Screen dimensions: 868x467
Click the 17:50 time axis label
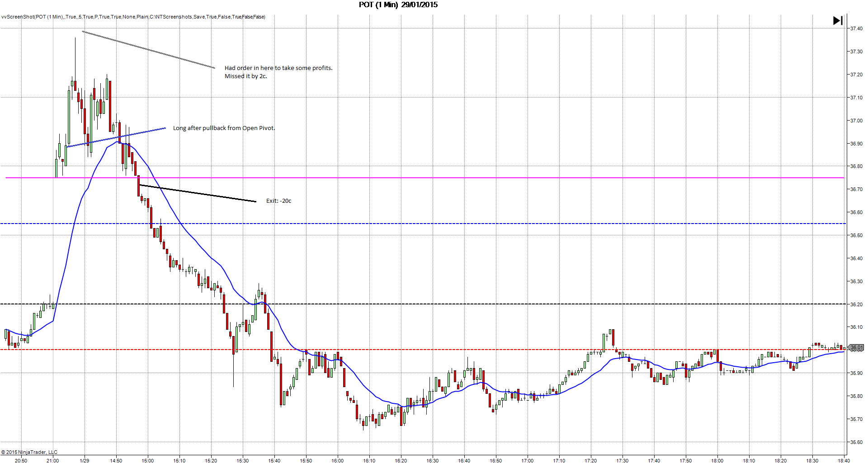[x=686, y=461]
